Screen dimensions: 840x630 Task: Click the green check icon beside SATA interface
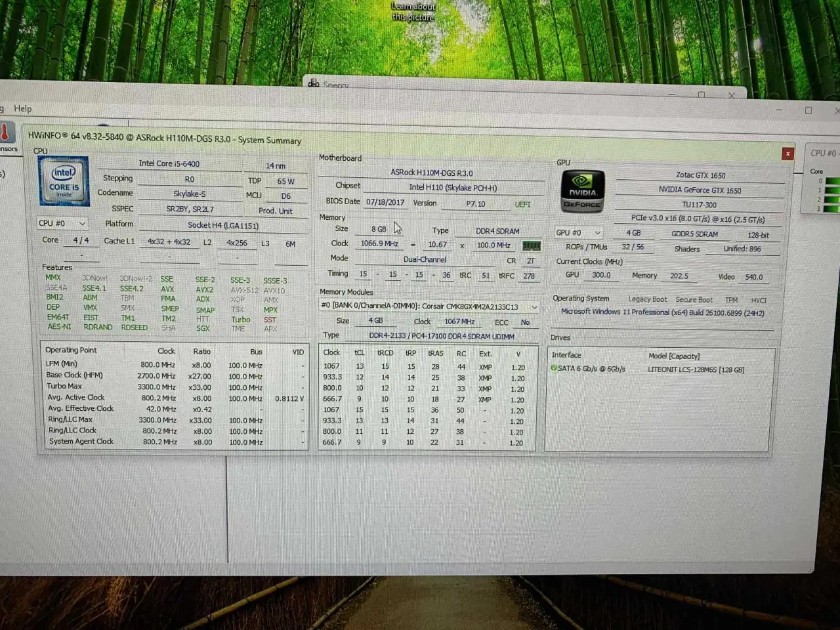[x=555, y=369]
